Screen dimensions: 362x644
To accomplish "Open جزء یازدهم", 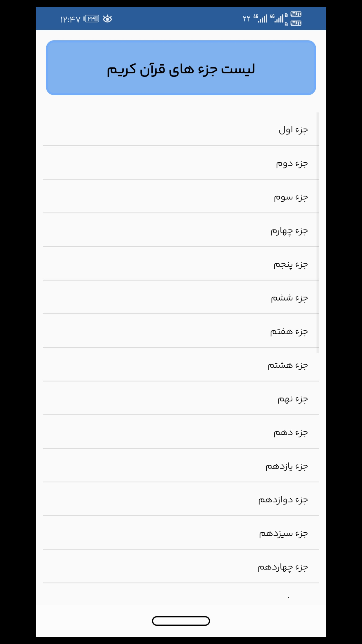I will 181,466.
